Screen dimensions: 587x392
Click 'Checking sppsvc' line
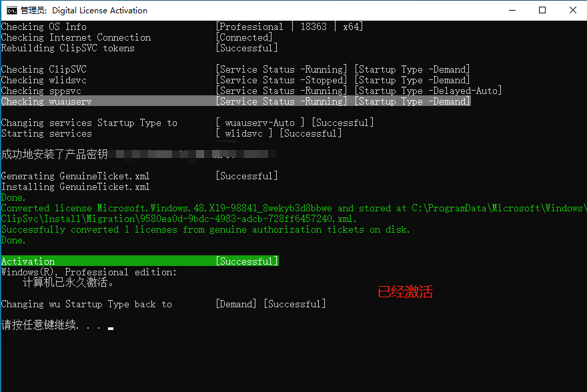41,91
